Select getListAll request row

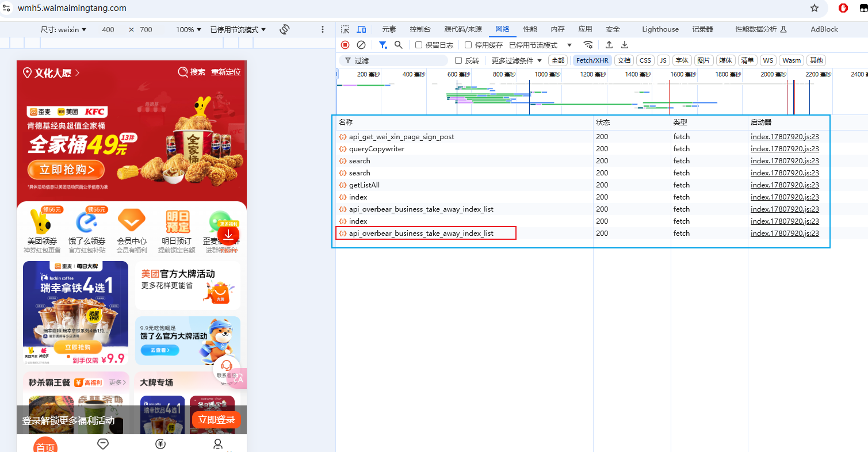464,185
